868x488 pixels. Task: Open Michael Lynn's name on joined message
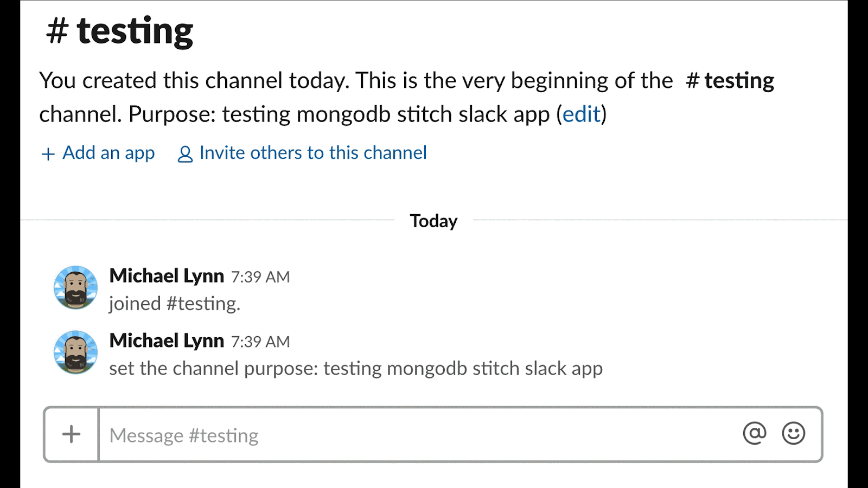click(x=167, y=276)
